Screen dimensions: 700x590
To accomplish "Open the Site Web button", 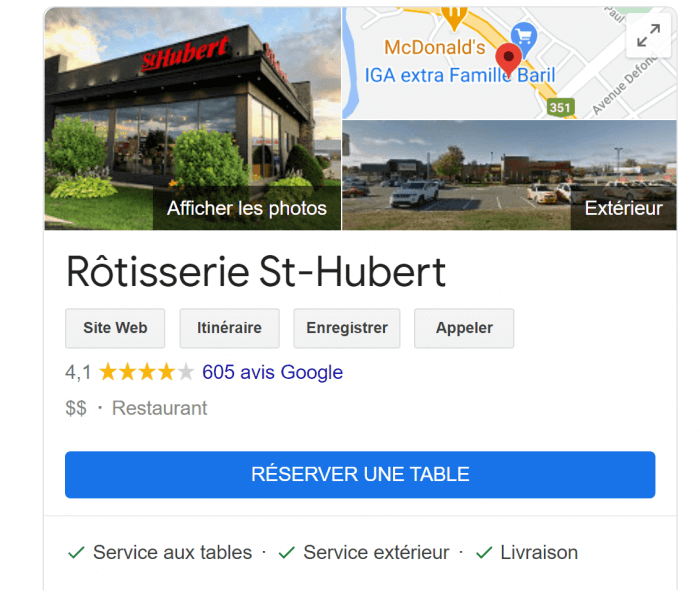I will 115,328.
